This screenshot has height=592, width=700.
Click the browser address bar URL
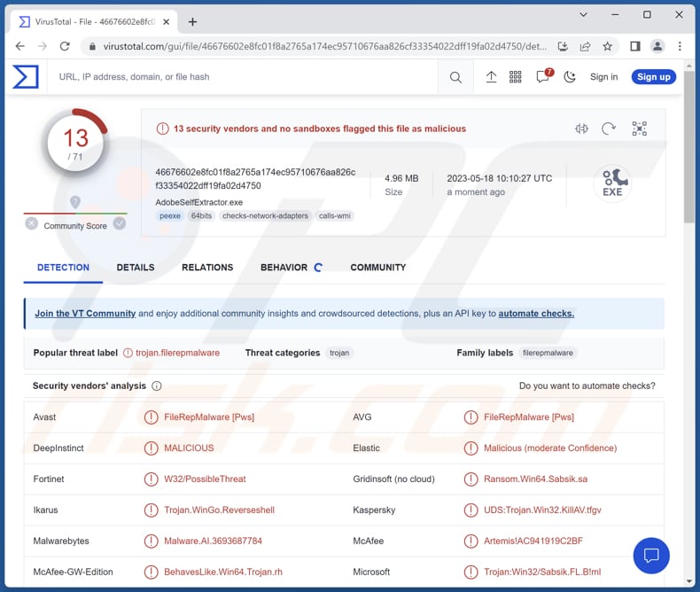[324, 46]
